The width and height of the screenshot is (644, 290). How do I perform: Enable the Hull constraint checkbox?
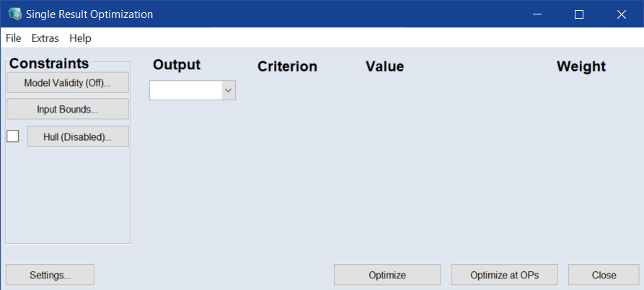[x=12, y=136]
